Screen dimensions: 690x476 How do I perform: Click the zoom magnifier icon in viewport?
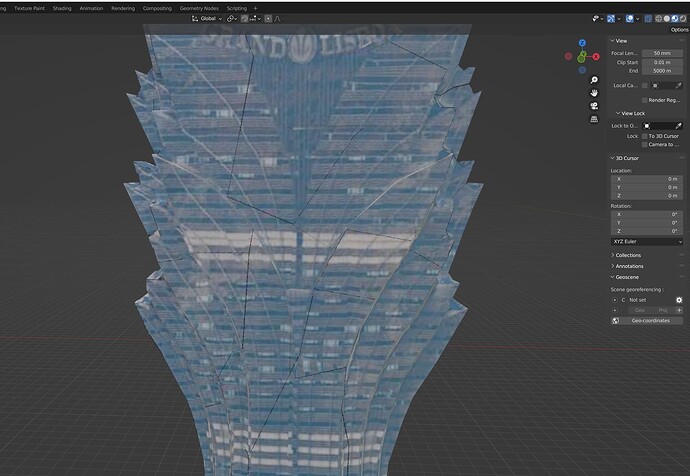(594, 78)
